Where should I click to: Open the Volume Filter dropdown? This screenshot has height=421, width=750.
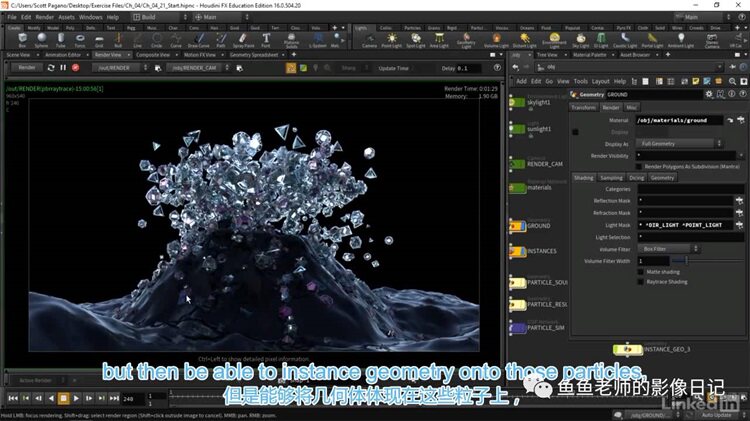[668, 249]
